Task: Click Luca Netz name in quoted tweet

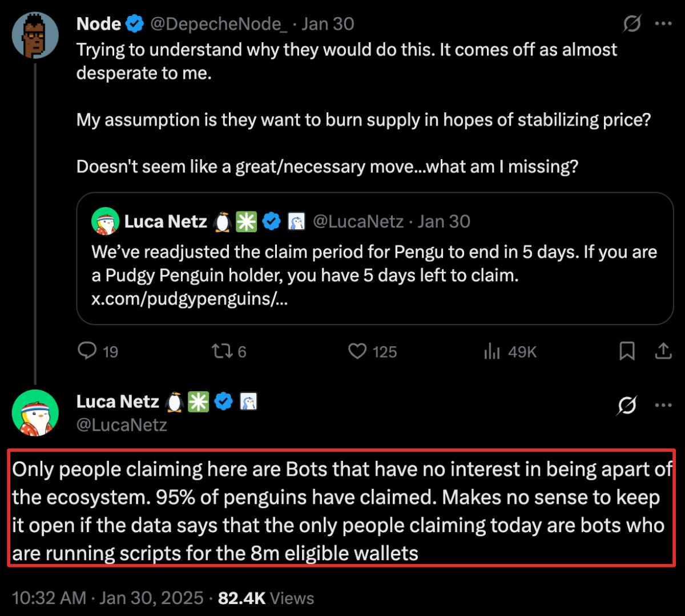Action: pos(166,221)
